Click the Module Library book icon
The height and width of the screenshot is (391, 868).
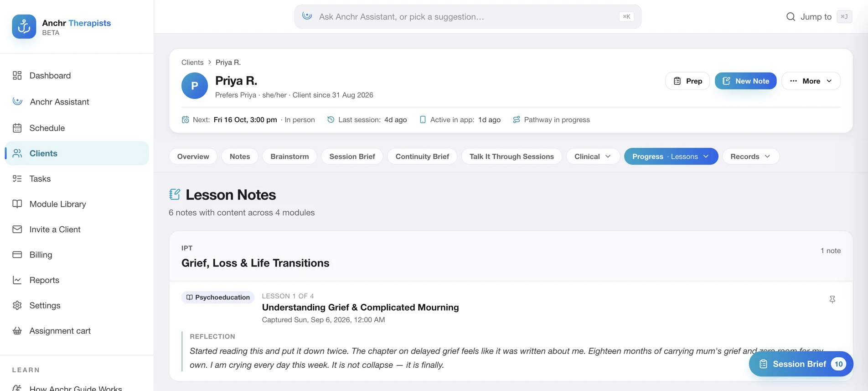pos(17,204)
